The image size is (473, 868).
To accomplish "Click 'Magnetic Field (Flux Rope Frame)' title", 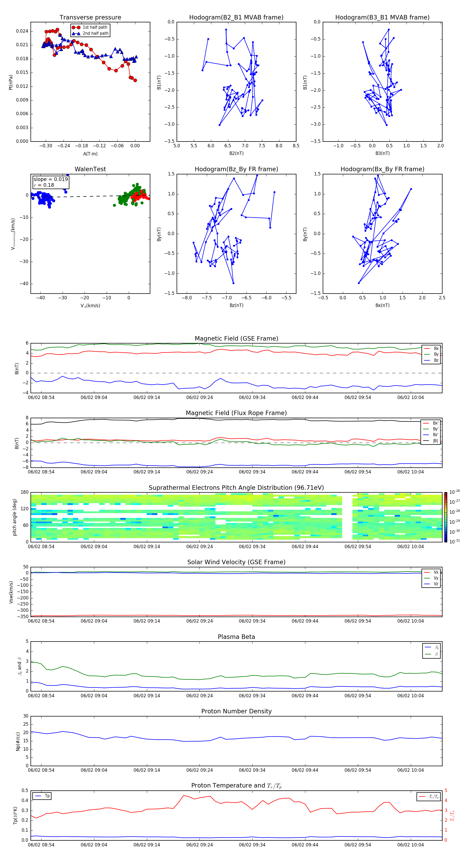I will coord(236,413).
